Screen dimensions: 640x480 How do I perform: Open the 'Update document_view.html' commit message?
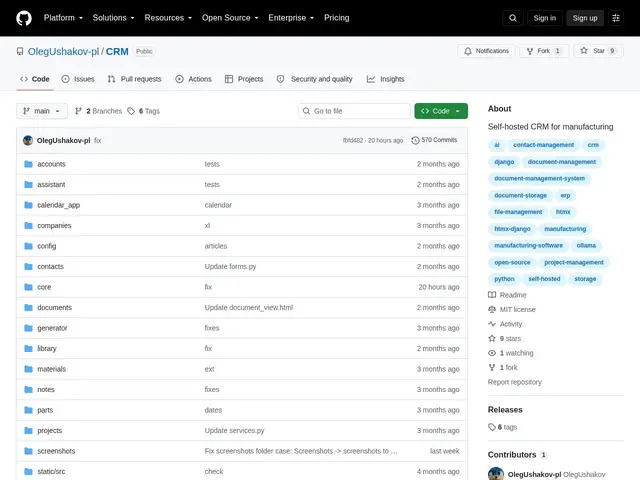[x=249, y=307]
